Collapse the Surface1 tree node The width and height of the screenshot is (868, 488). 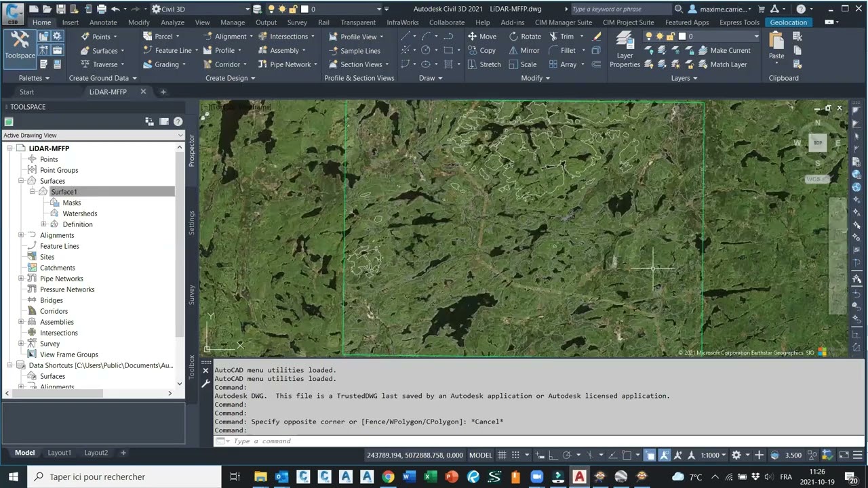click(32, 192)
